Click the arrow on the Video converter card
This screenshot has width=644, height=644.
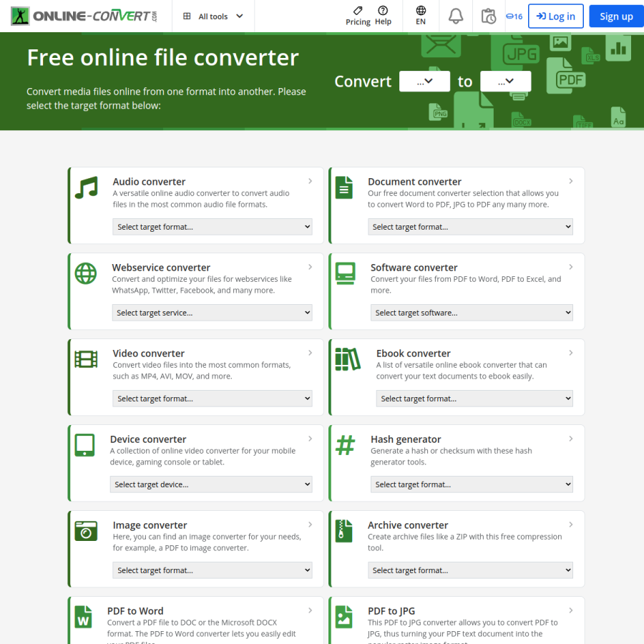(x=310, y=353)
